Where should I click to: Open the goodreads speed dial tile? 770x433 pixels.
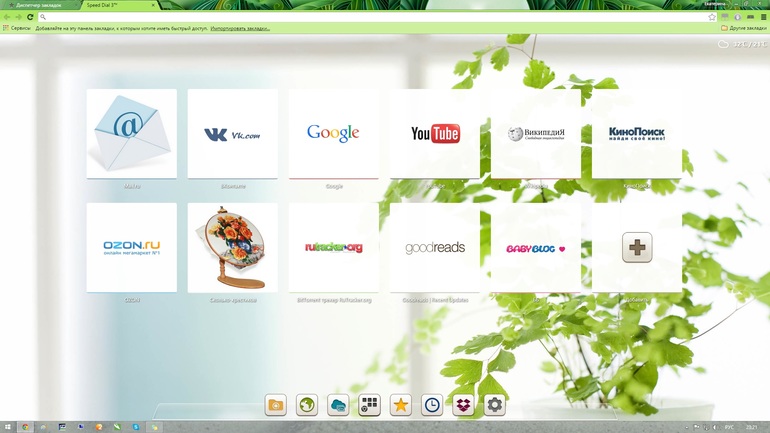[x=435, y=247]
